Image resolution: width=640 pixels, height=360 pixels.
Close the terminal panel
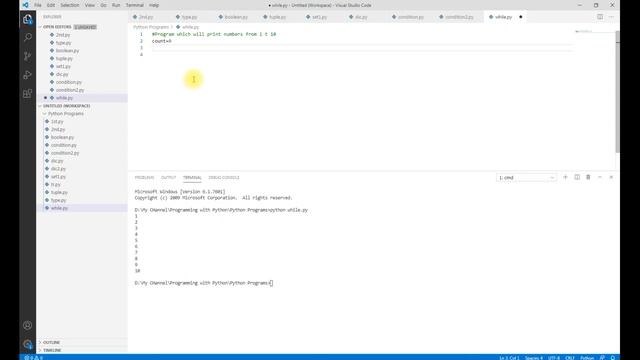point(611,177)
